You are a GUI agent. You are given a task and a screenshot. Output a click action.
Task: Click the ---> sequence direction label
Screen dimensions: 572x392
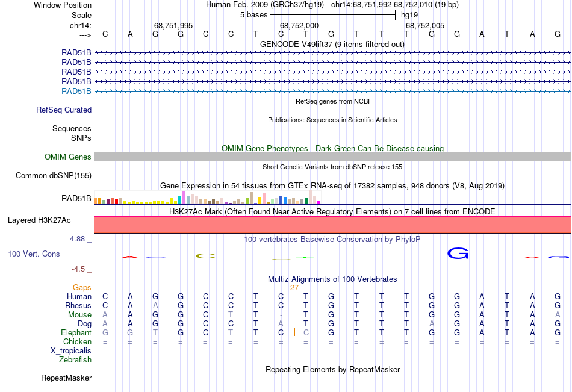(x=85, y=35)
